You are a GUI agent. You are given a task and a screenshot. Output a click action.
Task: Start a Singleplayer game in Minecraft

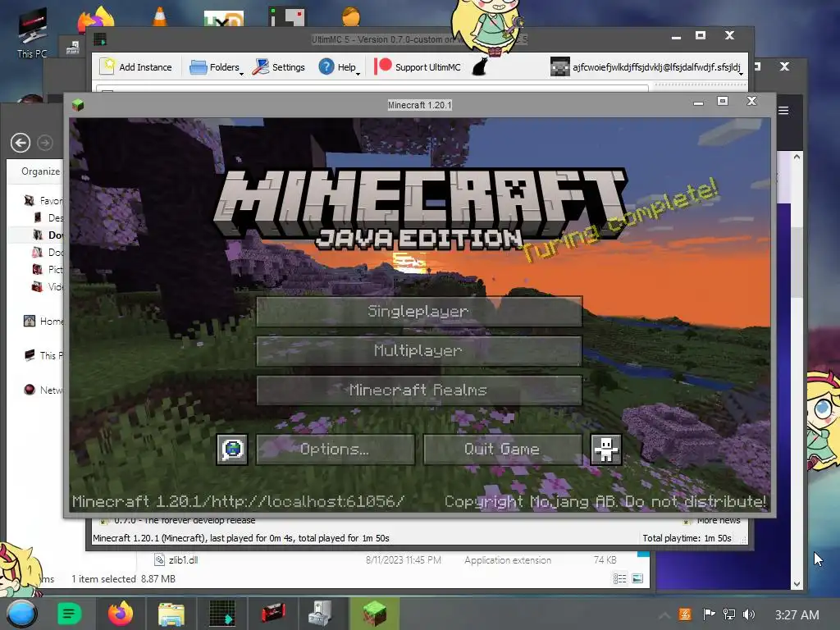(419, 311)
